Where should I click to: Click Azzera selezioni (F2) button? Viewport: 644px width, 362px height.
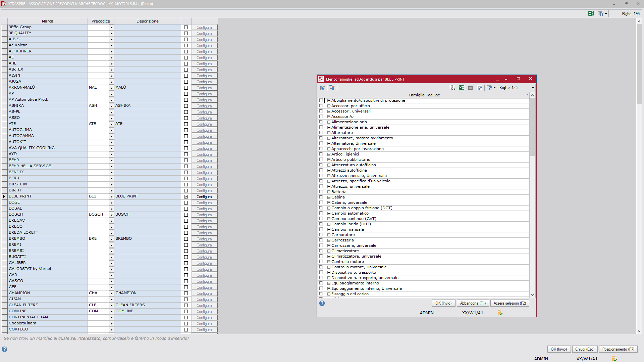510,303
